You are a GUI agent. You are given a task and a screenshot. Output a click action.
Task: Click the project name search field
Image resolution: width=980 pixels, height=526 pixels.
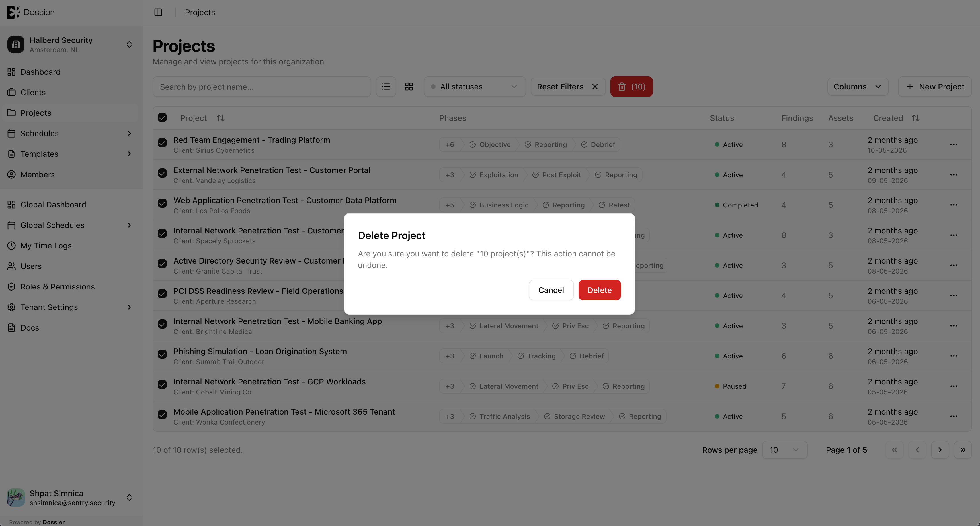261,87
